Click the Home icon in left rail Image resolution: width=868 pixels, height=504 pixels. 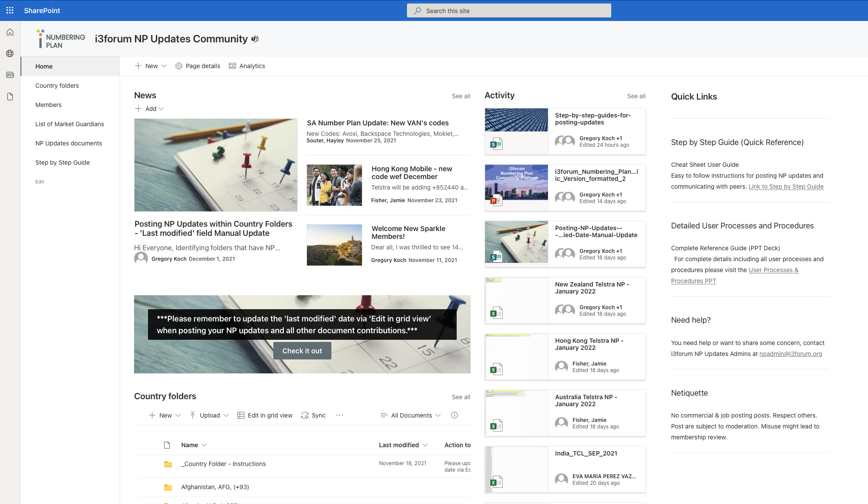10,32
